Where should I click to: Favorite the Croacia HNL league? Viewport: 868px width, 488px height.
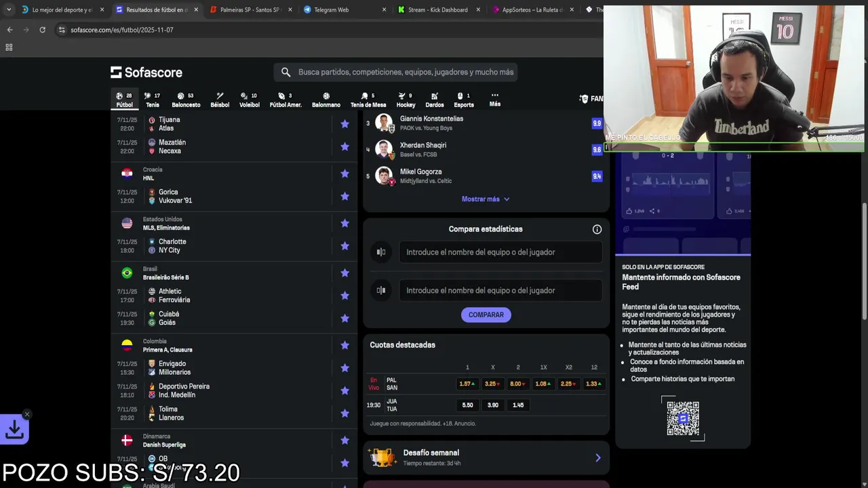[x=344, y=174]
